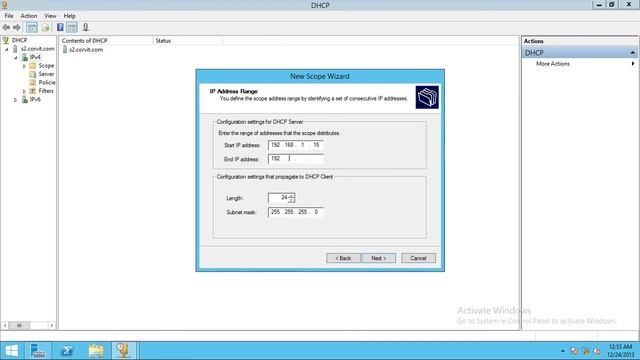The image size is (640, 360).
Task: Click the Back arrow toolbar icon
Action: point(6,27)
